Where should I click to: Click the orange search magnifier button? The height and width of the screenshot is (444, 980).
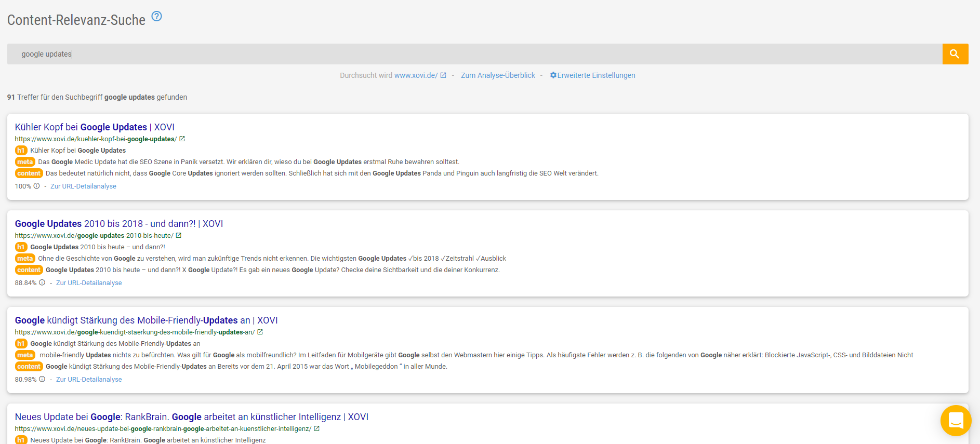[x=955, y=54]
